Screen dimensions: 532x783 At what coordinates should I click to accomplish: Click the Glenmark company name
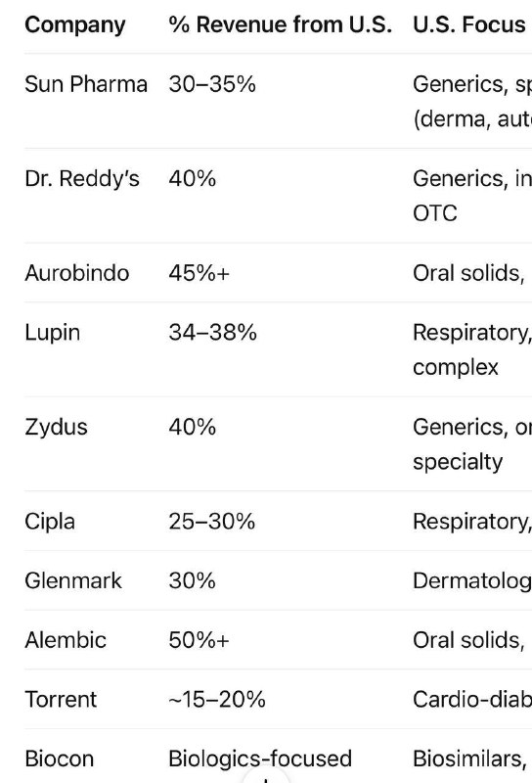pos(73,580)
